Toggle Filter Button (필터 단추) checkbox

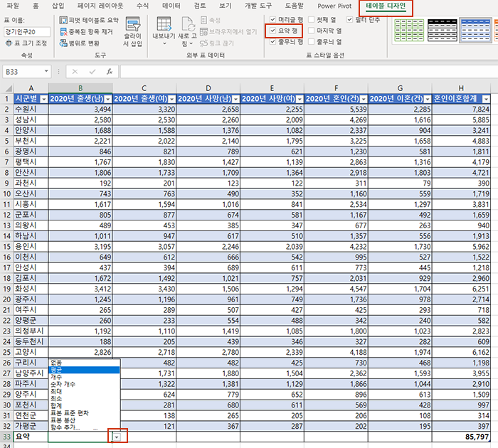tap(350, 19)
